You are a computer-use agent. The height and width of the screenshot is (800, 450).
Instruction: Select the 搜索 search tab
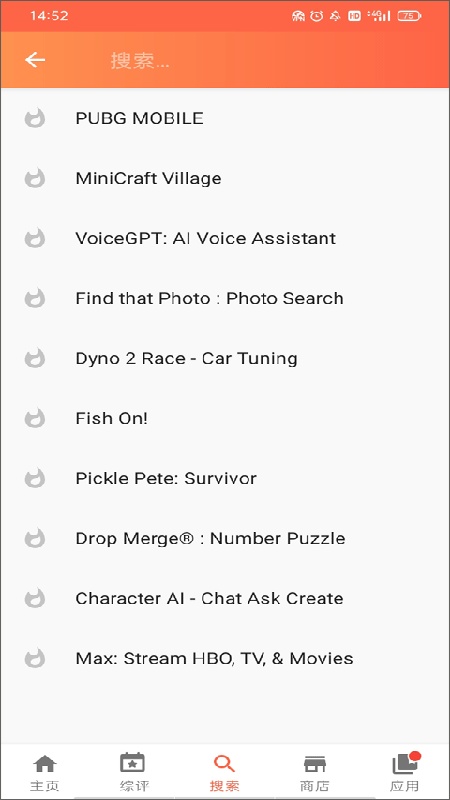(x=224, y=772)
